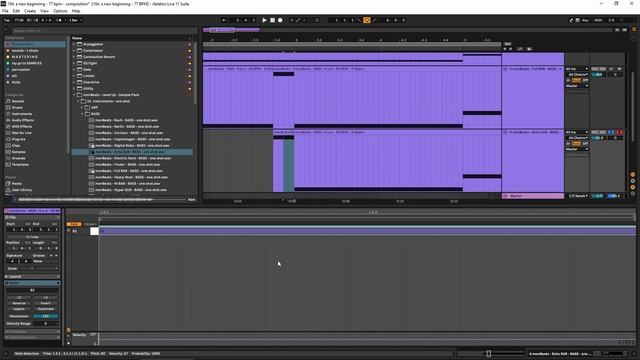
Task: Select the Bach BASS one shot sample
Action: (x=126, y=120)
